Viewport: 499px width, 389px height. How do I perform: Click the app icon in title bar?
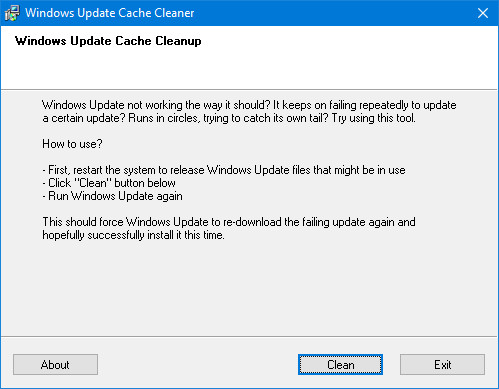pyautogui.click(x=12, y=13)
